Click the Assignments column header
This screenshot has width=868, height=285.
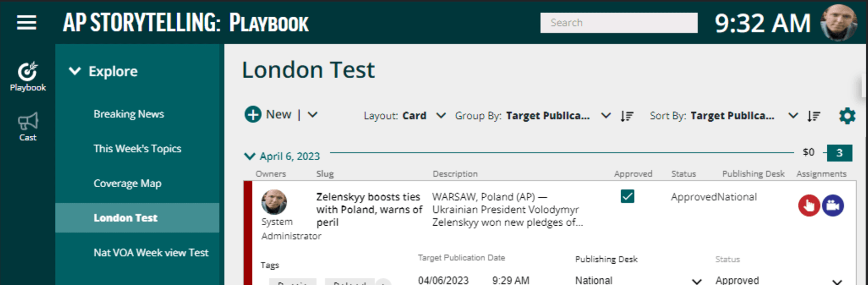(821, 174)
